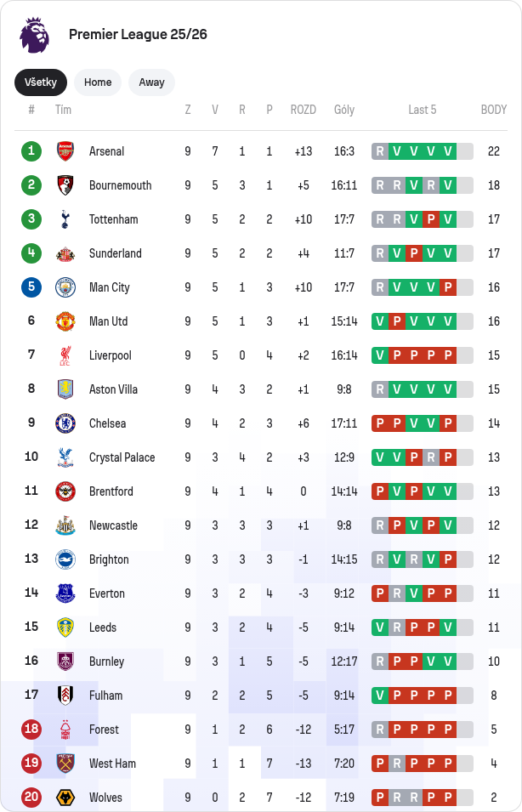Open the Bournemouth team link

pyautogui.click(x=120, y=185)
